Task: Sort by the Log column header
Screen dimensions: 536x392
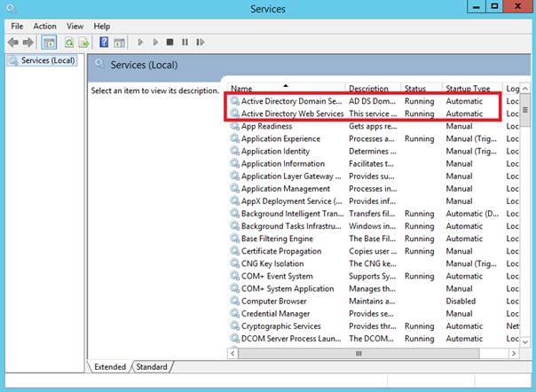Action: [511, 88]
